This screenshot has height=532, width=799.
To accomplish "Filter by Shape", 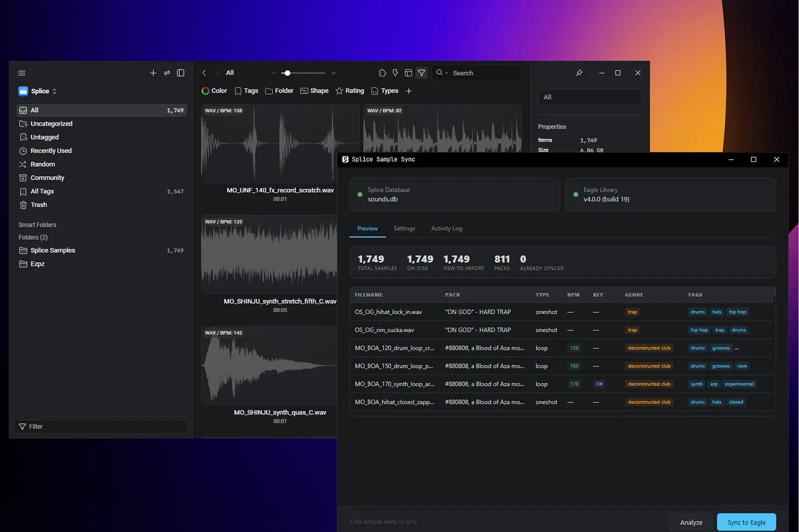I will pyautogui.click(x=315, y=91).
